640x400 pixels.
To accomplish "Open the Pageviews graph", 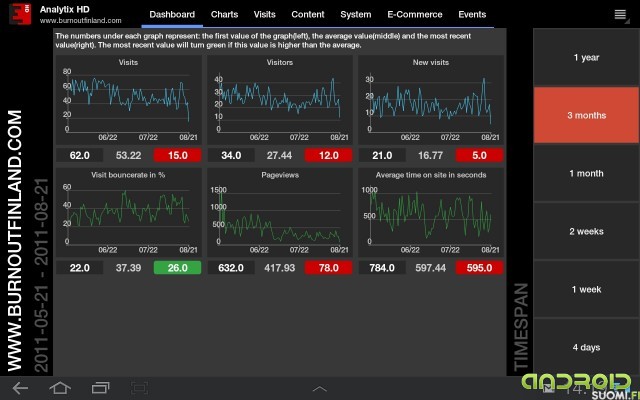I will pos(280,213).
